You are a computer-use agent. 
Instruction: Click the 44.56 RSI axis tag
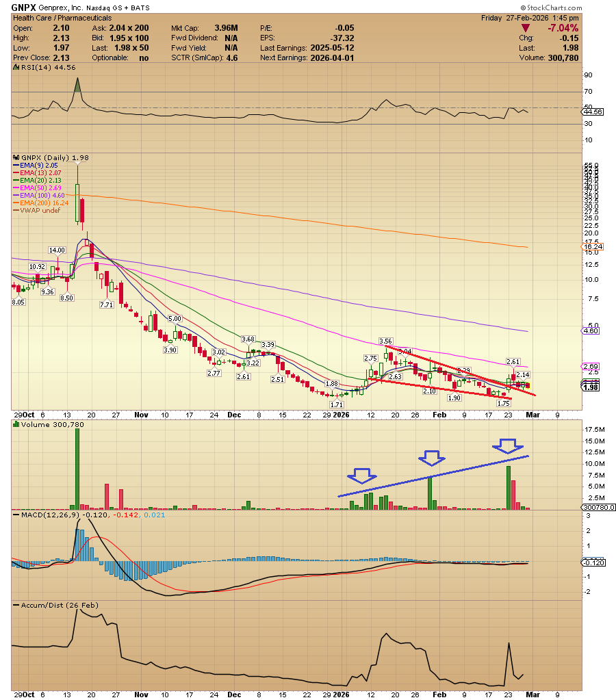593,112
